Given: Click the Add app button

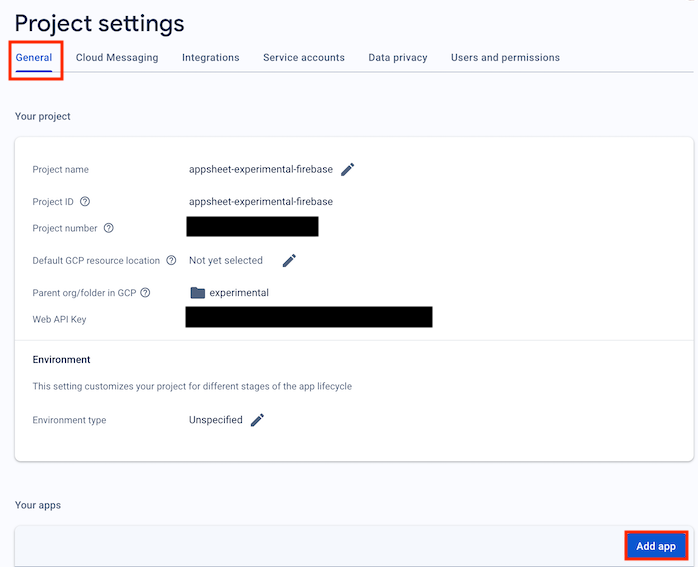Looking at the screenshot, I should pos(656,546).
